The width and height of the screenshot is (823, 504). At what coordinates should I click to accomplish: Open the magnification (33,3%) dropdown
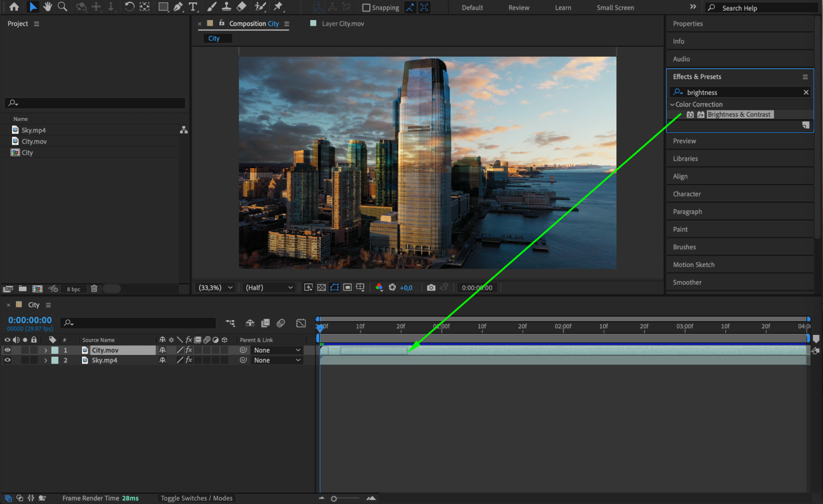click(216, 288)
